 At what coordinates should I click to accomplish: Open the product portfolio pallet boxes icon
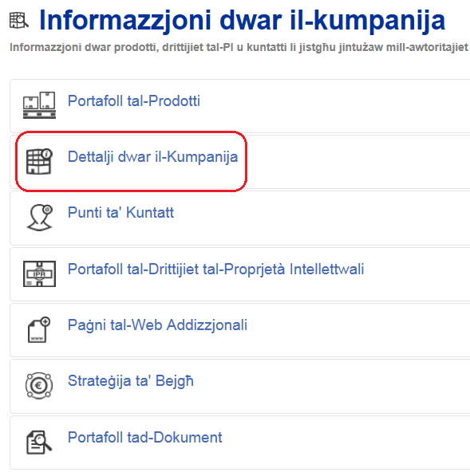[x=39, y=104]
